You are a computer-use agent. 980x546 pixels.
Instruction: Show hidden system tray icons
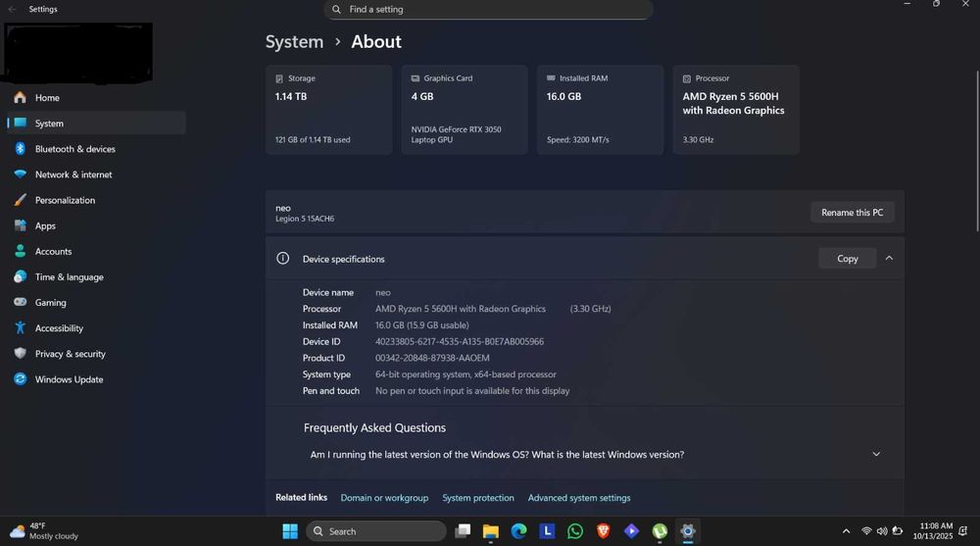[x=846, y=531]
